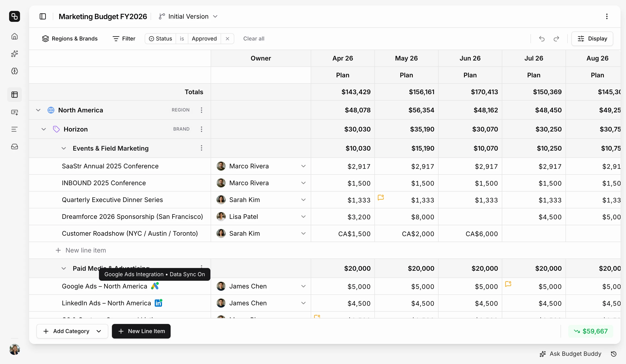The height and width of the screenshot is (364, 626).
Task: Add New line item under Events
Action: point(81,250)
